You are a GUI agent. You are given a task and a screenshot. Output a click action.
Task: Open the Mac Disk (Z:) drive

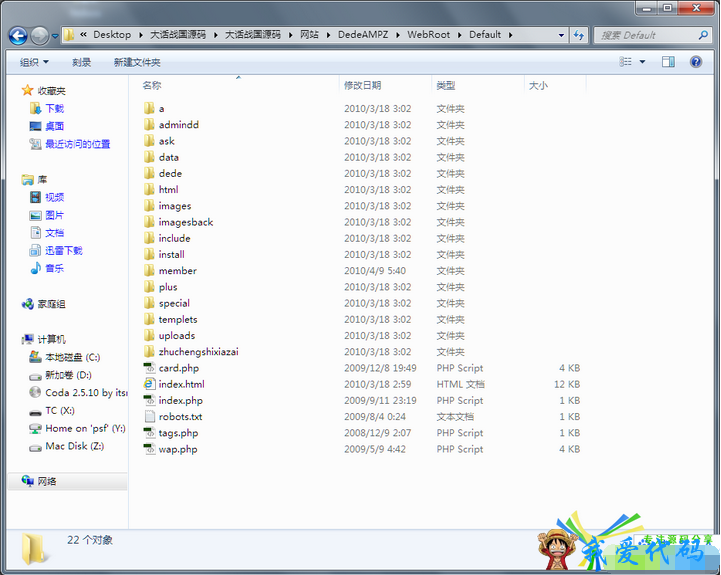pos(74,446)
